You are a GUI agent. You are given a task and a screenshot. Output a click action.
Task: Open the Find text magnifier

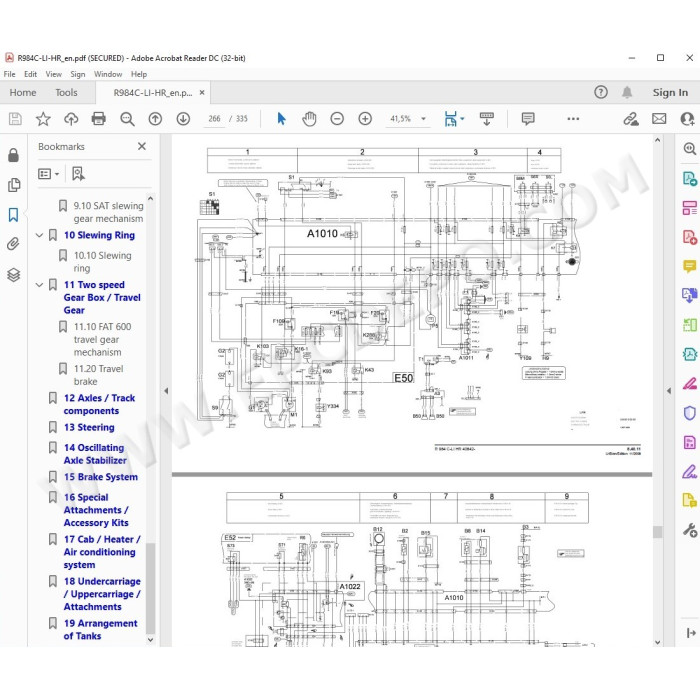pos(127,119)
